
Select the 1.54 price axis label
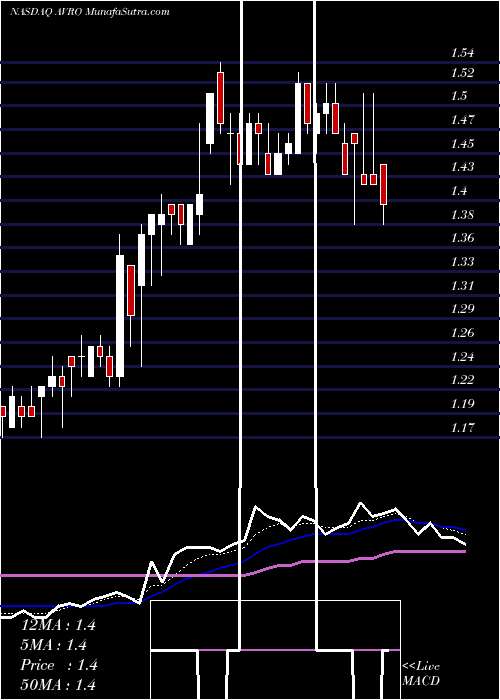pyautogui.click(x=462, y=53)
